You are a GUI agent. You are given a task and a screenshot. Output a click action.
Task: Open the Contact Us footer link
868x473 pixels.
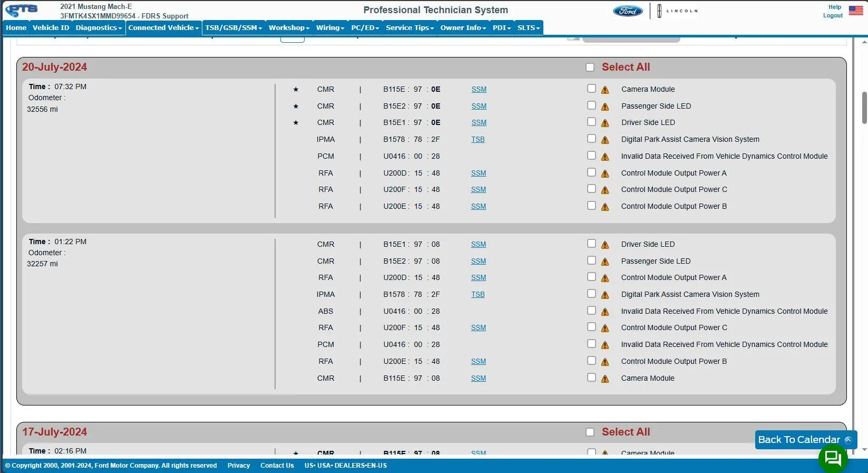(x=277, y=466)
